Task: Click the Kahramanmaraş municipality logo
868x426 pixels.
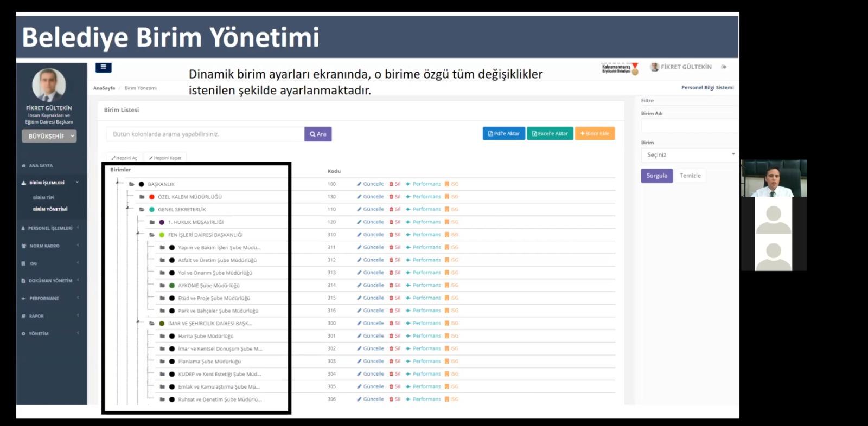Action: coord(620,68)
